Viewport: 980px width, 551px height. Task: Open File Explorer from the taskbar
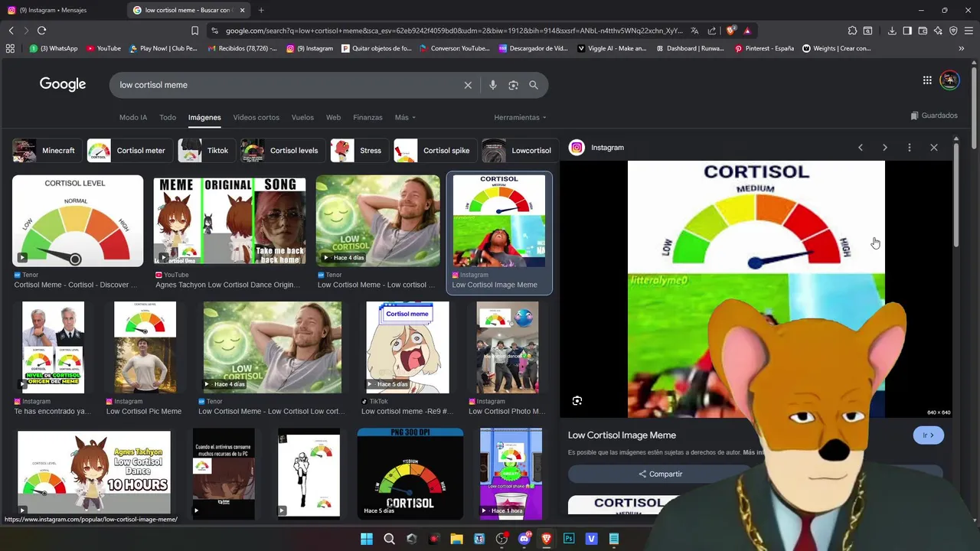click(x=457, y=539)
